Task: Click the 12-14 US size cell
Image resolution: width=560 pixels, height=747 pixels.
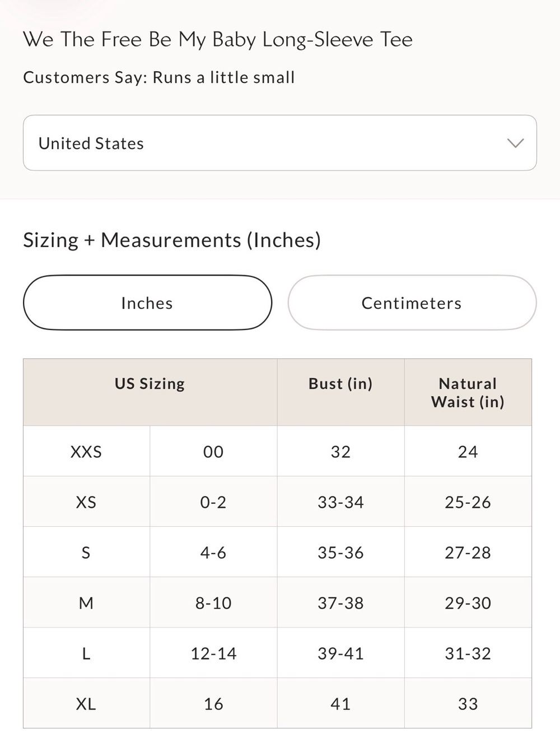Action: pos(213,653)
